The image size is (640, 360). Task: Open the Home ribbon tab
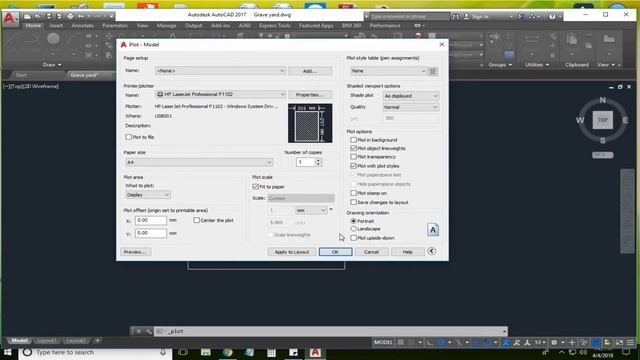pyautogui.click(x=33, y=25)
